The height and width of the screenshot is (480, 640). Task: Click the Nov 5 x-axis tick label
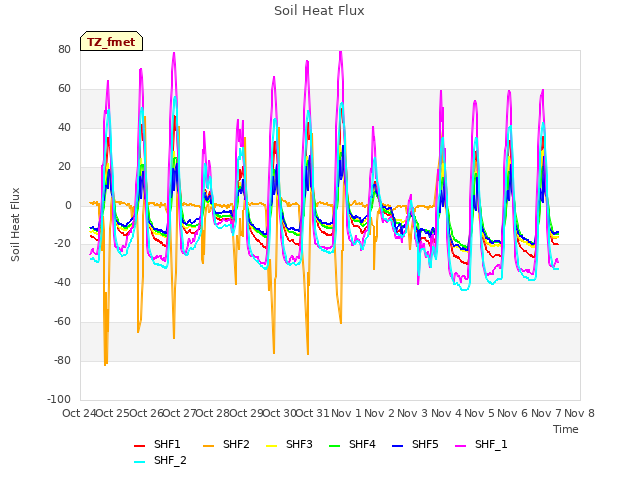pos(479,413)
